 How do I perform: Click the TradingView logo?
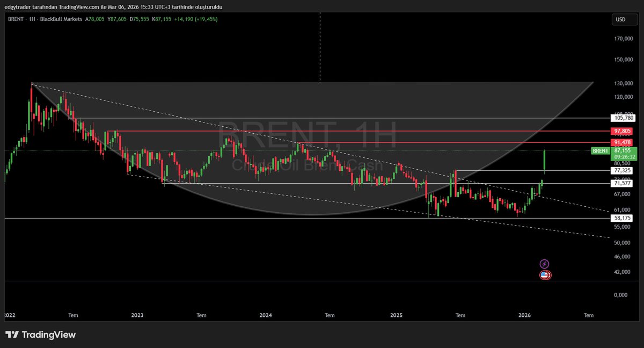coord(41,335)
